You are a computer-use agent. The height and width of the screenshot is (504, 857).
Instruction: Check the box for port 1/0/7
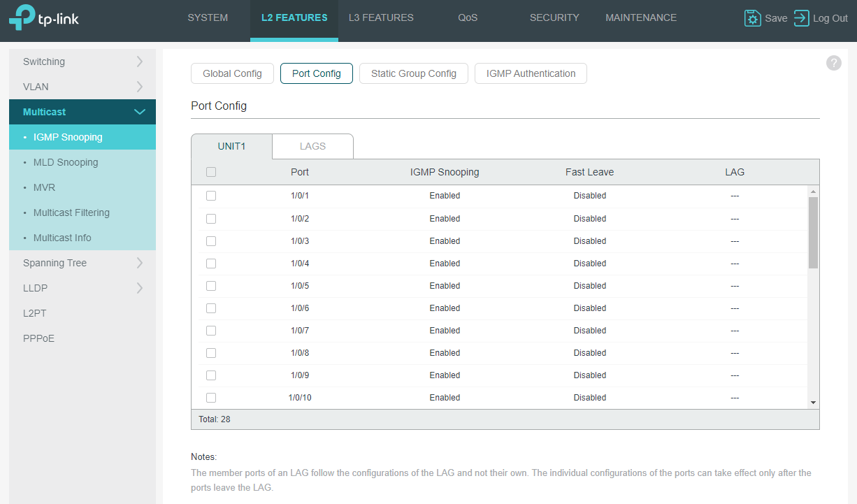coord(211,331)
